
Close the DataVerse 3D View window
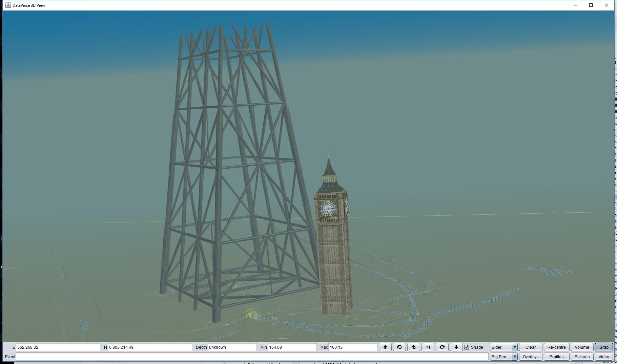pos(606,5)
